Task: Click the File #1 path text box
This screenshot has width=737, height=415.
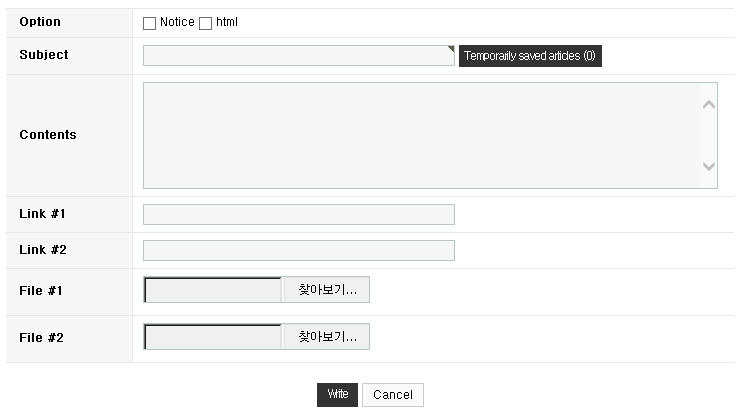Action: (x=214, y=290)
